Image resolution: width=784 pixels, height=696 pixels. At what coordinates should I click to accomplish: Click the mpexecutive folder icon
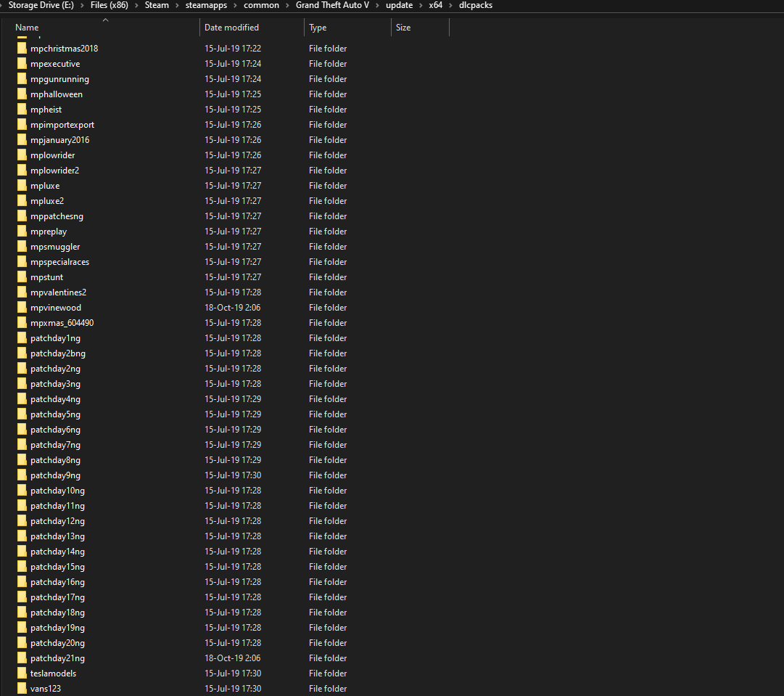click(22, 64)
